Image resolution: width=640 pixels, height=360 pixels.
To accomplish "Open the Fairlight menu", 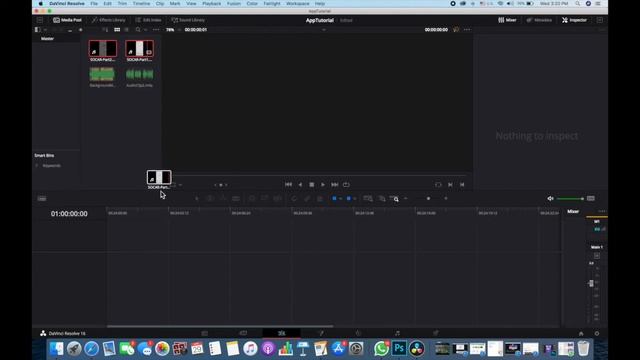I will (272, 3).
